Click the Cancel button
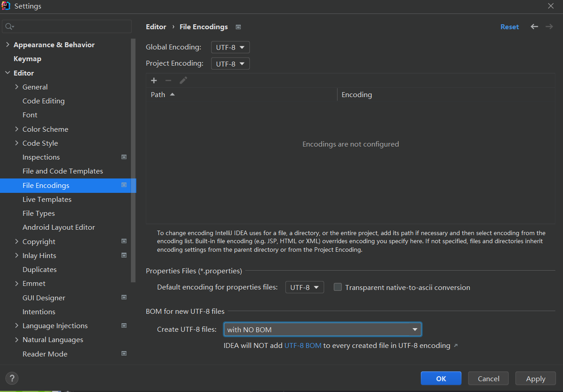The width and height of the screenshot is (563, 392). point(488,379)
